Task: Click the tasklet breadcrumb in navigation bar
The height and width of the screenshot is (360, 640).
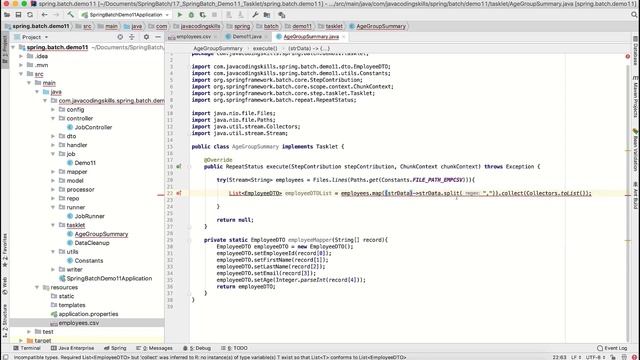Action: (x=334, y=26)
